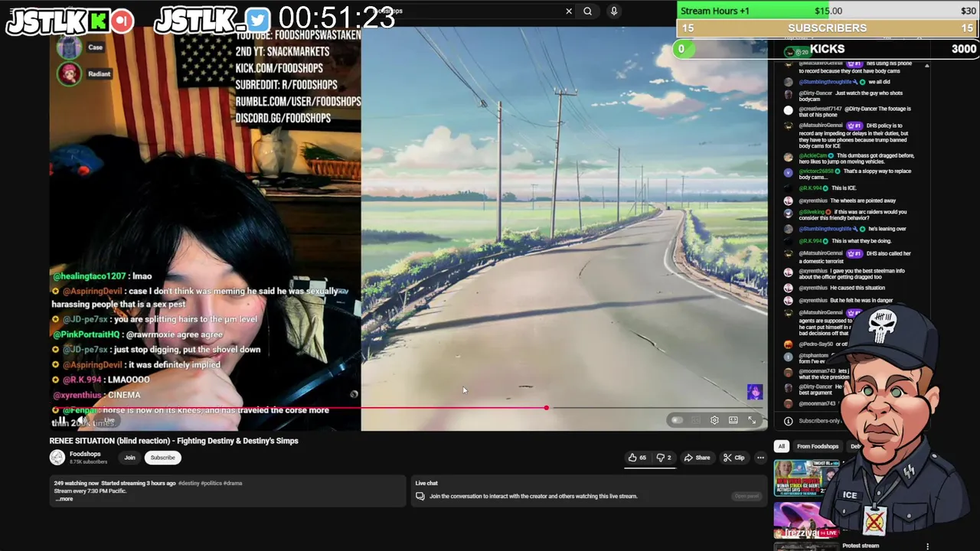The height and width of the screenshot is (551, 980).
Task: Click the stream timer 00:51:23
Action: (337, 18)
